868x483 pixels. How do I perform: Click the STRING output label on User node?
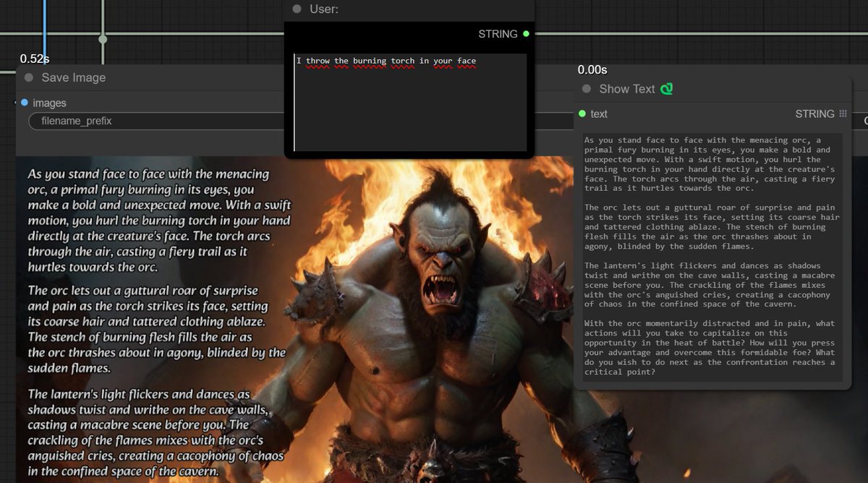click(498, 34)
